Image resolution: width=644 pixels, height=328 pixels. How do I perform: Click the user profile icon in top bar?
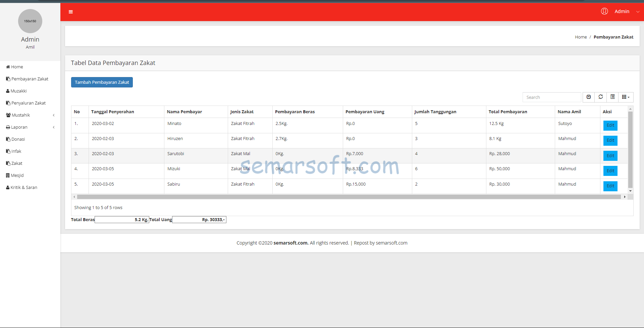(604, 11)
